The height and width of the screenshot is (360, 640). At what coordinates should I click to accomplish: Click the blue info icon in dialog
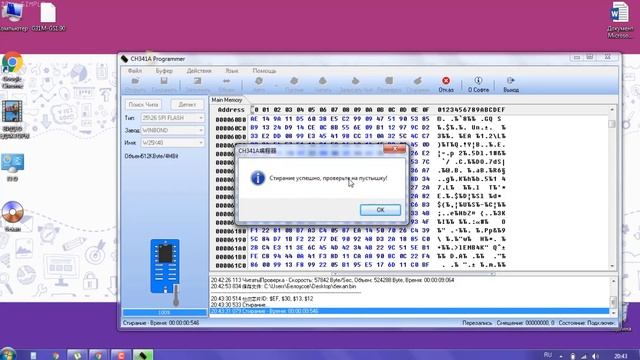pyautogui.click(x=258, y=178)
